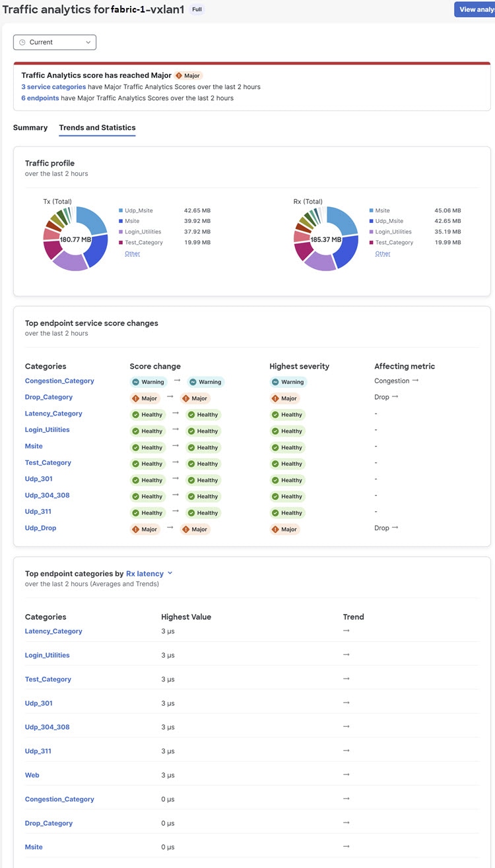Click the trend arrow for Latency_Category
The height and width of the screenshot is (868, 495).
coord(346,631)
